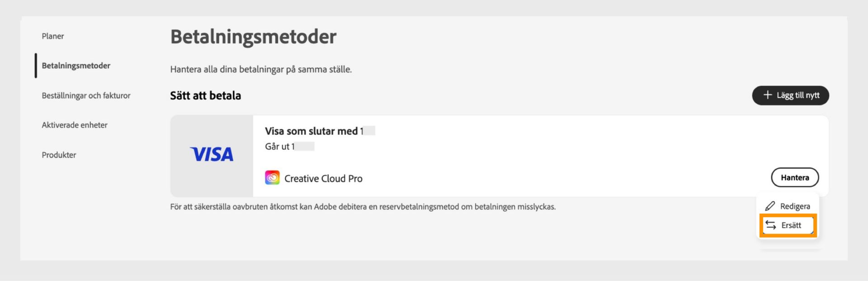Screen dimensions: 868x281
Task: Navigate to Aktiverade enheter
Action: (x=75, y=125)
